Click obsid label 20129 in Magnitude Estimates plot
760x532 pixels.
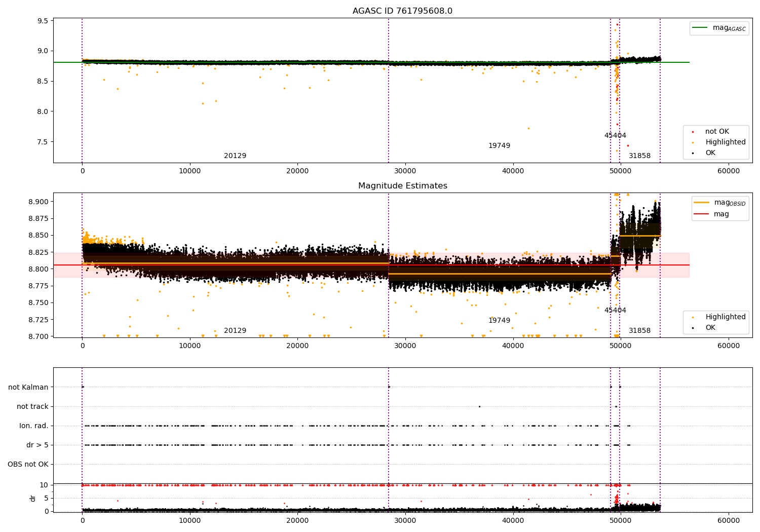[235, 331]
